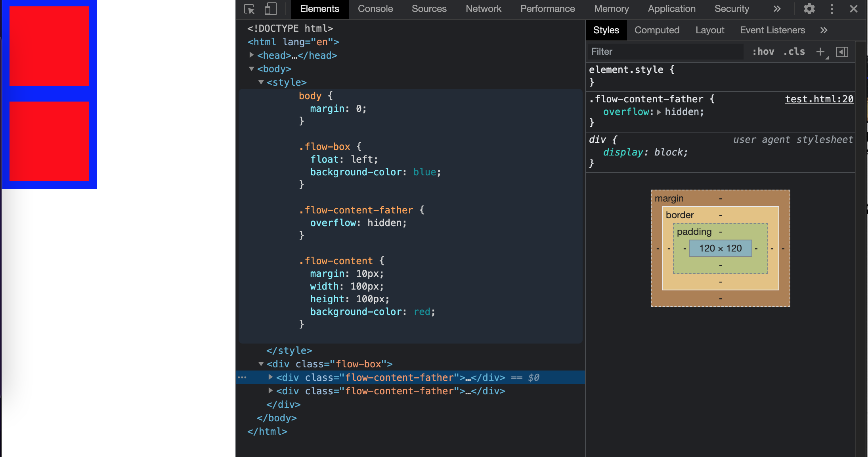Open the Computed styles tab
Viewport: 868px width, 457px height.
[657, 30]
